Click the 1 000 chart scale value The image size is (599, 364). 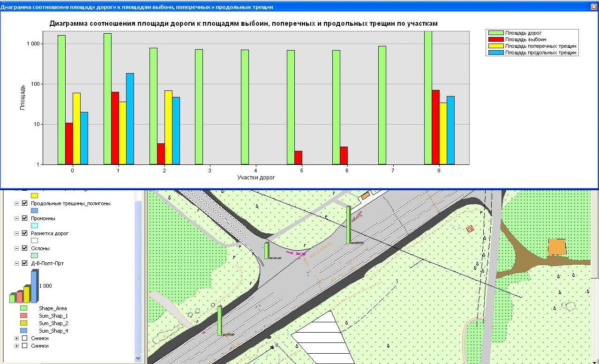tap(46, 286)
